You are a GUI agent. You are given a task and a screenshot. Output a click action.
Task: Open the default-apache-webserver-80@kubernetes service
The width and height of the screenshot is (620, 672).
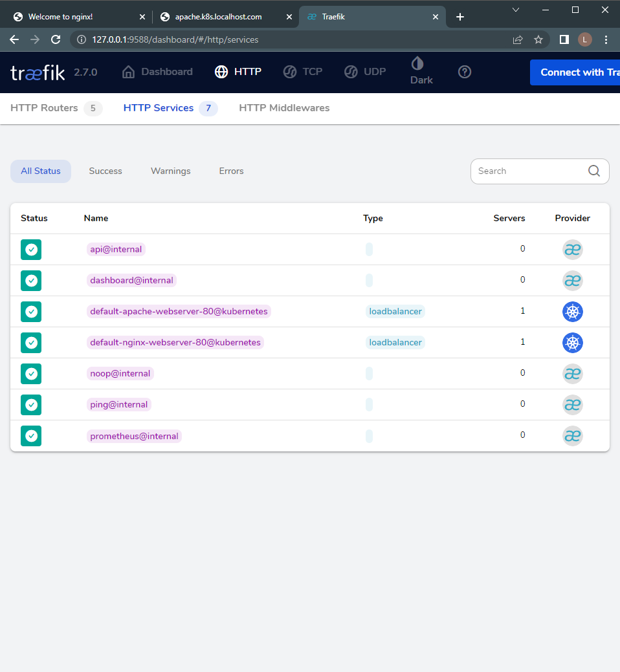179,312
